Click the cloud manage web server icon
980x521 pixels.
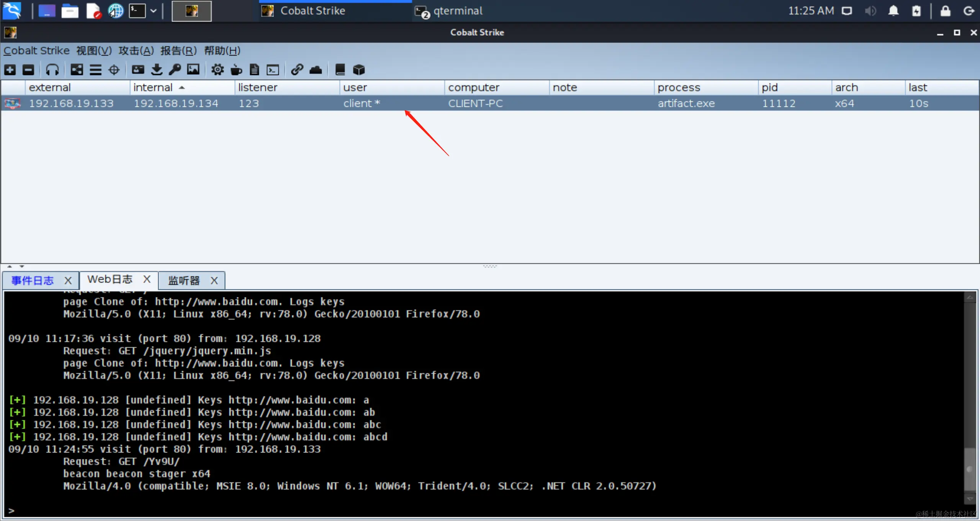tap(316, 70)
